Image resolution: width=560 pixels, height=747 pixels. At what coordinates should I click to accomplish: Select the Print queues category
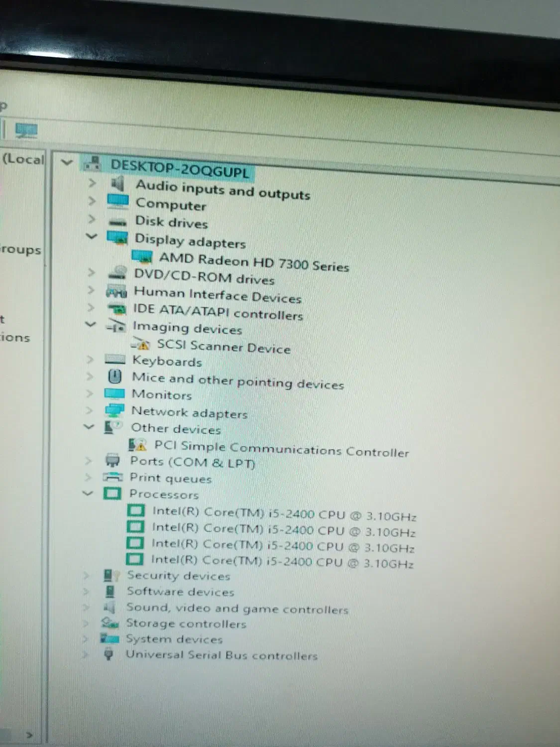(x=170, y=478)
